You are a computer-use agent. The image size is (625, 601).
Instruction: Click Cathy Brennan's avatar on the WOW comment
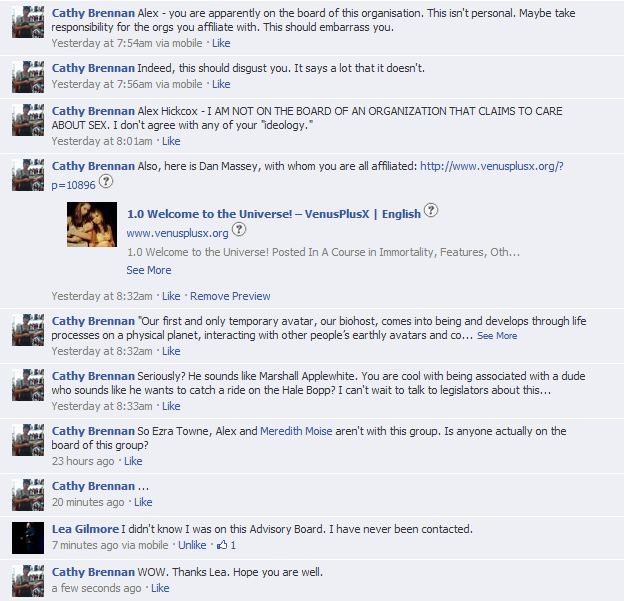28,581
